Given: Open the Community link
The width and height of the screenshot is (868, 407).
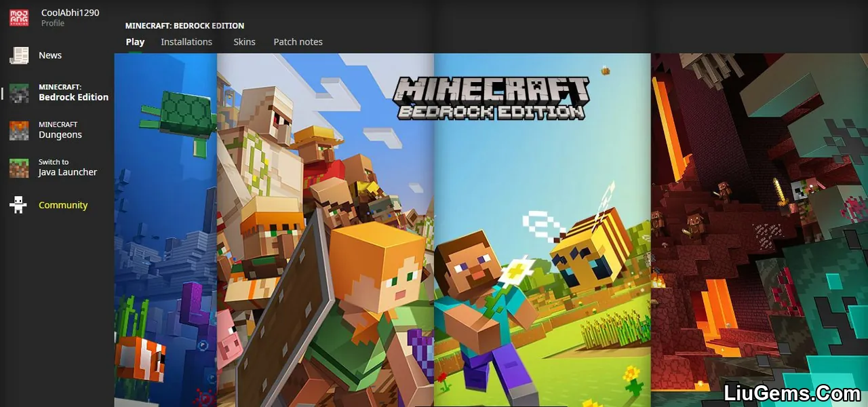Looking at the screenshot, I should (63, 206).
